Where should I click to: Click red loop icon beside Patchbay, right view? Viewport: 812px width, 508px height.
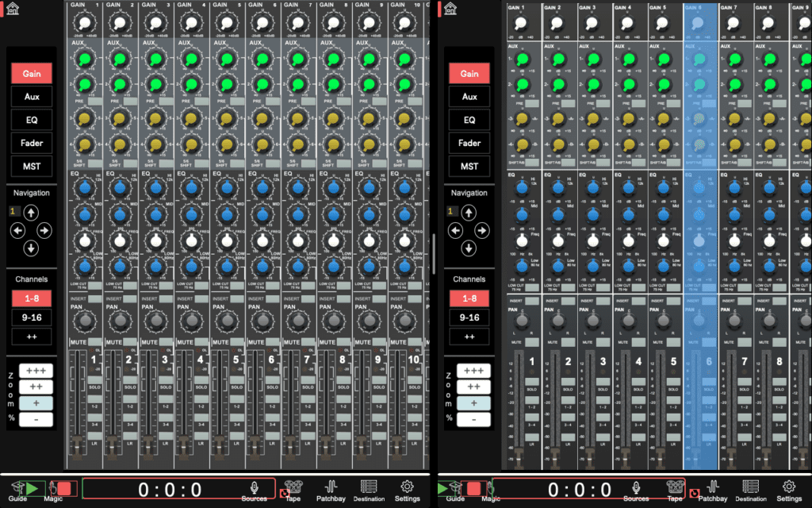pos(695,493)
